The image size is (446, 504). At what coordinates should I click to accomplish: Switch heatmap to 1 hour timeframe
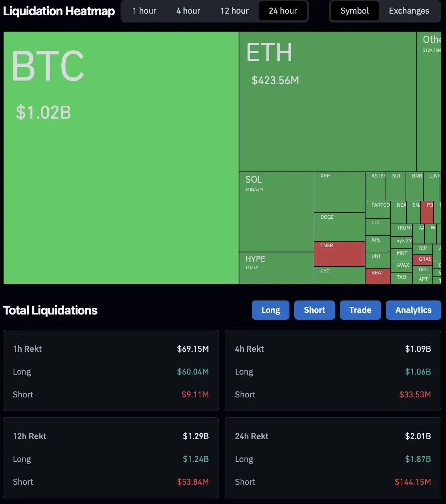pyautogui.click(x=145, y=11)
